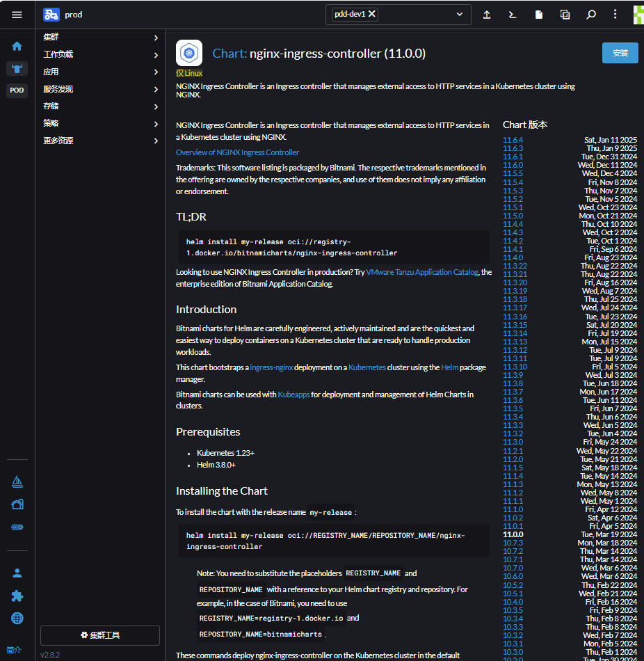
Task: Select chart version 10.7.3
Action: (x=513, y=543)
